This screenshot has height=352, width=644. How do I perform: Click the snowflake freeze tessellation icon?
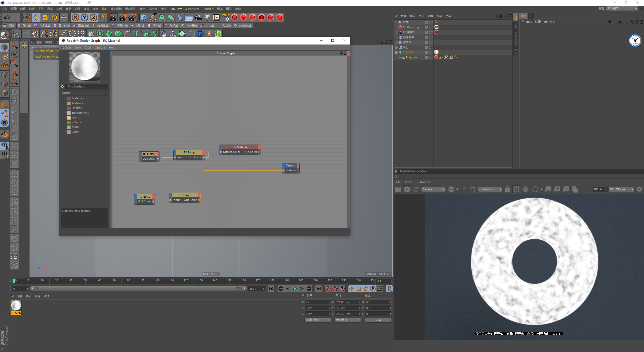526,189
